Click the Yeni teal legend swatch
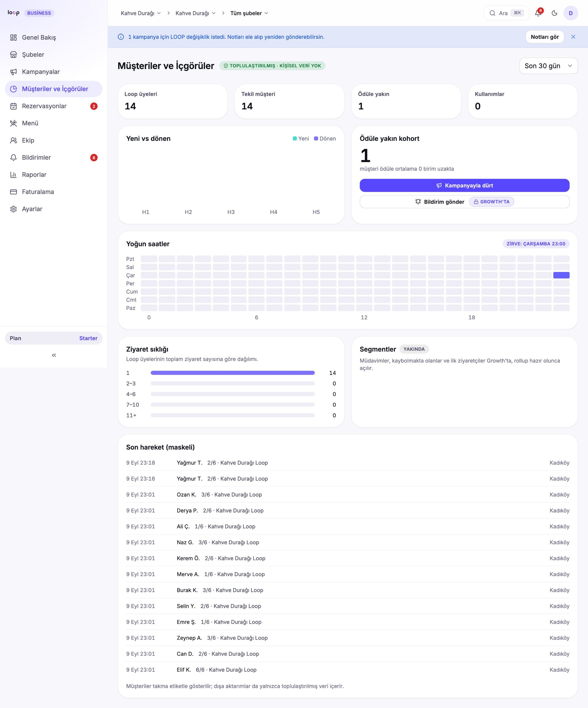Screen dimensions: 588x708 [x=295, y=138]
